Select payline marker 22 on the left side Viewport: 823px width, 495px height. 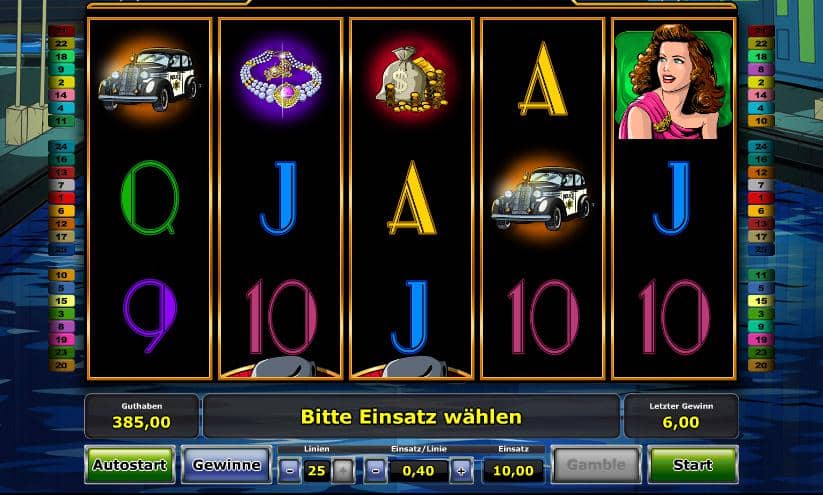61,44
